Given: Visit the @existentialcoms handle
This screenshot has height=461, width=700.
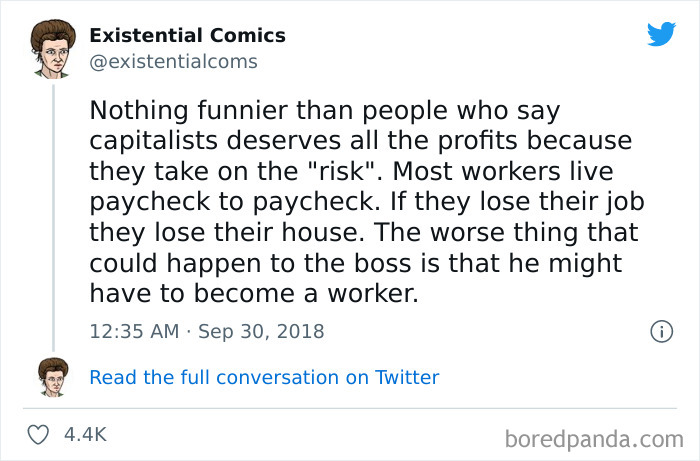Looking at the screenshot, I should click(x=174, y=62).
